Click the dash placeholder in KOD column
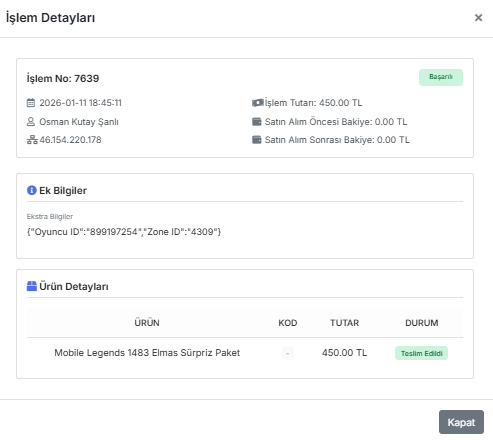Screen dimensions: 493x440 pyautogui.click(x=288, y=353)
